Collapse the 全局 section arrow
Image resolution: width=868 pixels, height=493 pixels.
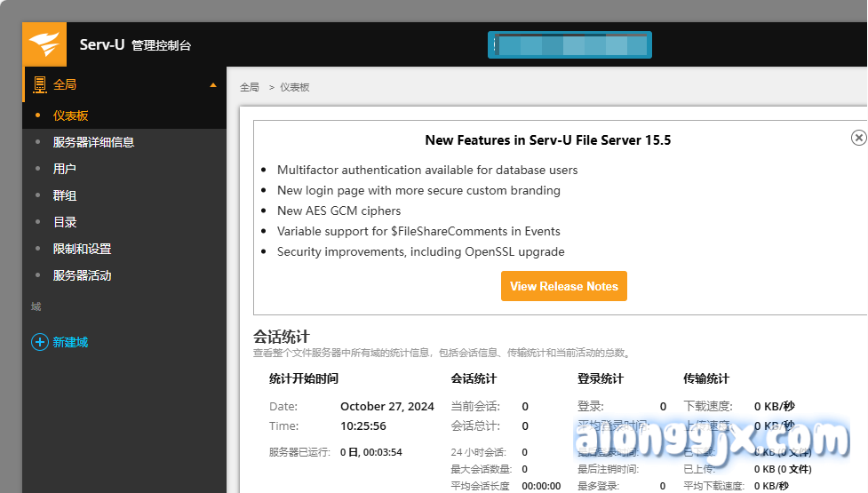click(x=213, y=85)
